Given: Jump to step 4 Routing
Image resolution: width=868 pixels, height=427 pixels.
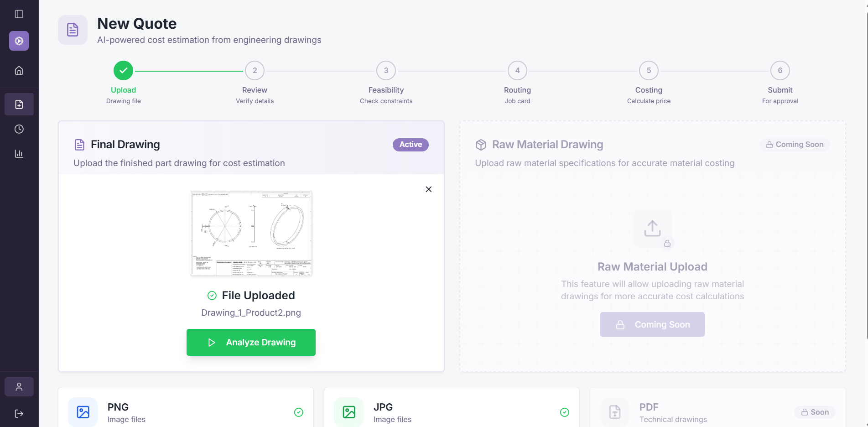Looking at the screenshot, I should click(517, 71).
